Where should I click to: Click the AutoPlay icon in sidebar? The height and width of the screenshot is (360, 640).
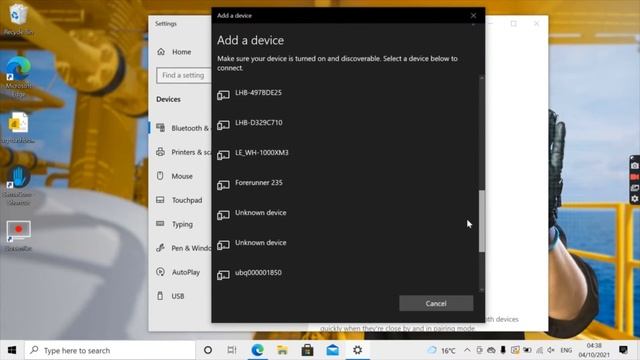click(x=160, y=272)
